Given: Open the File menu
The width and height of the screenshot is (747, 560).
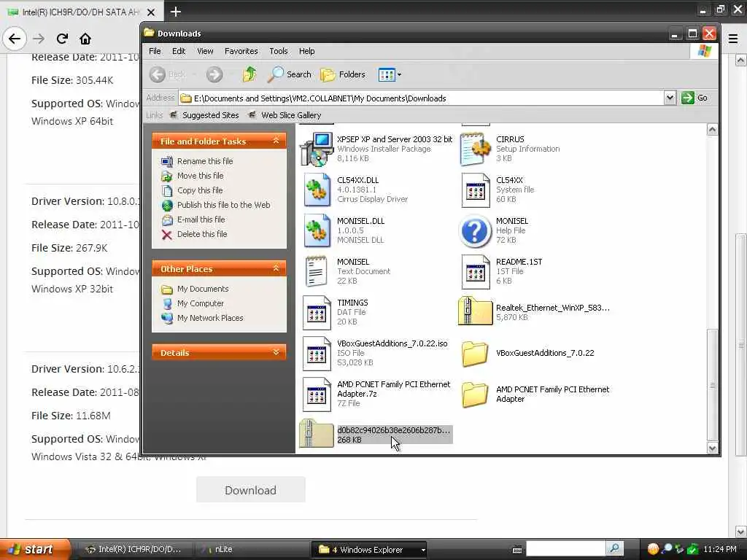Looking at the screenshot, I should tap(155, 51).
